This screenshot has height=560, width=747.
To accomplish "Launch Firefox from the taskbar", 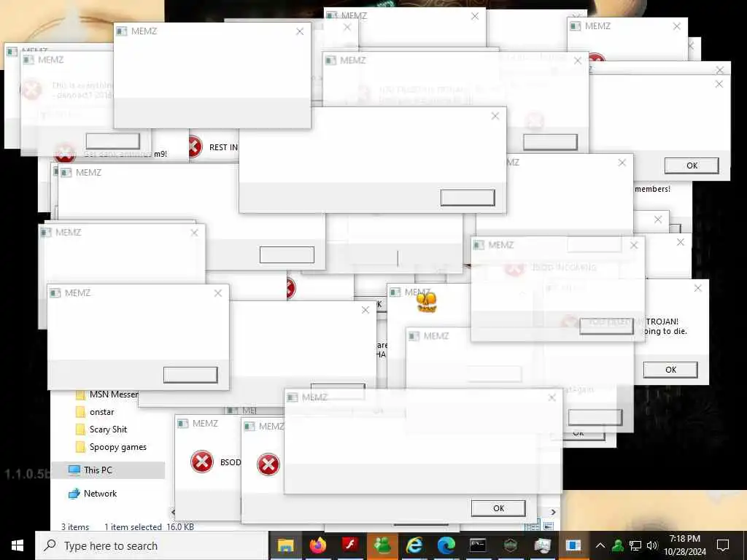I will [x=318, y=545].
